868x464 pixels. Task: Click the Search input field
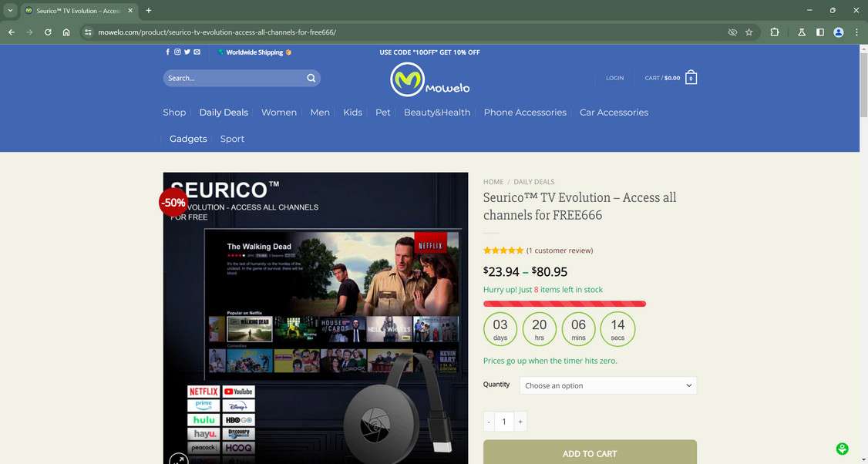tap(234, 78)
